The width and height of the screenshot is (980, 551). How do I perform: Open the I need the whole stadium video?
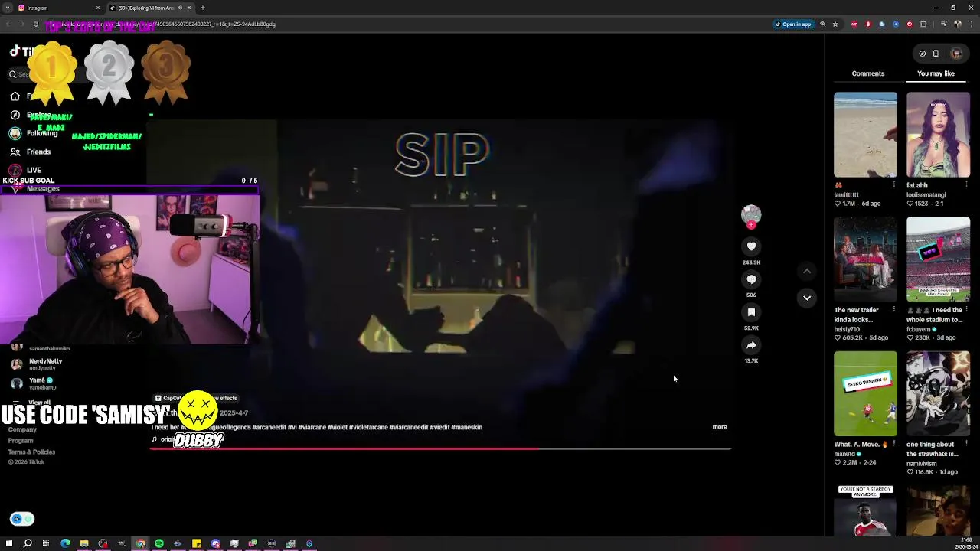[x=938, y=260]
